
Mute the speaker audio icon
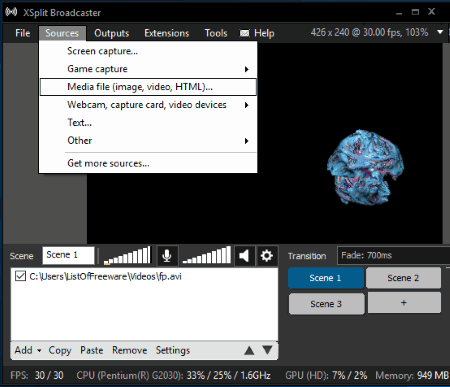244,256
